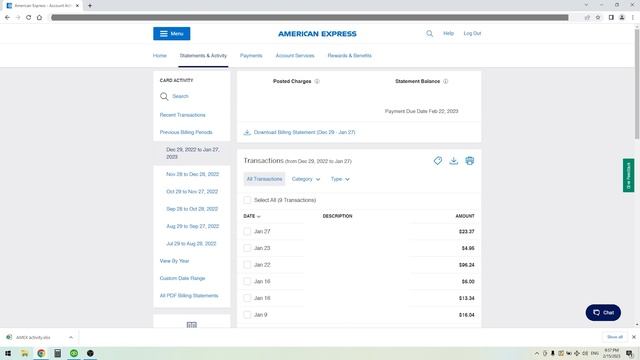Switch to the Payments tab
The width and height of the screenshot is (640, 360).
251,56
